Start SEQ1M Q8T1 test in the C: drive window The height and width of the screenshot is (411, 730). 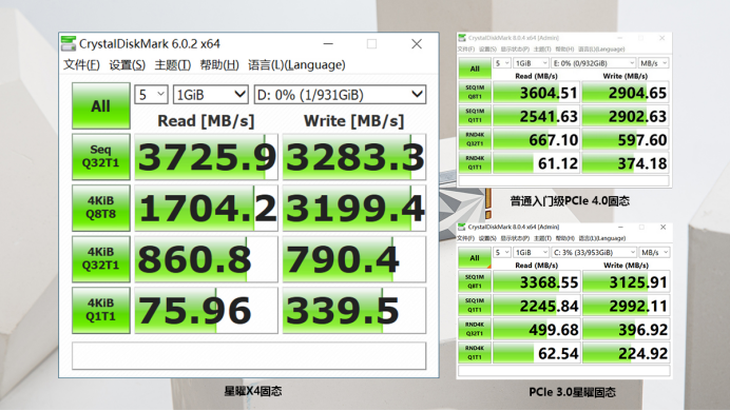click(x=474, y=282)
